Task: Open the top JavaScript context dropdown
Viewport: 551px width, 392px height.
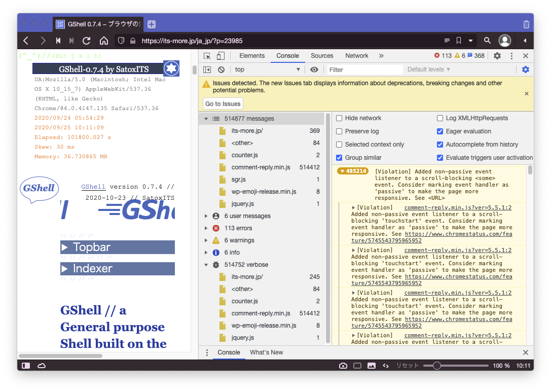Action: pos(267,69)
